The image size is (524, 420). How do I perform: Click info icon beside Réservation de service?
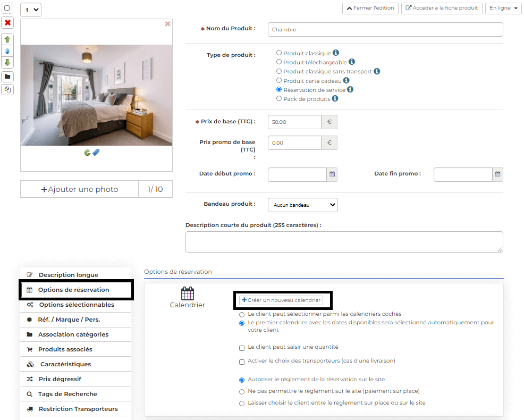point(350,89)
